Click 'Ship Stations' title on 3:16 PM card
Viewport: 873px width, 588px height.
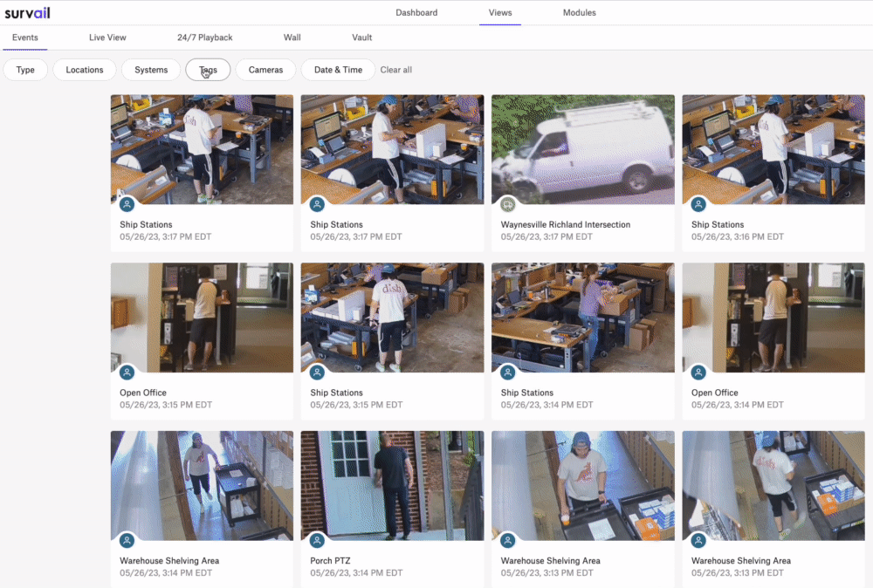(x=718, y=225)
